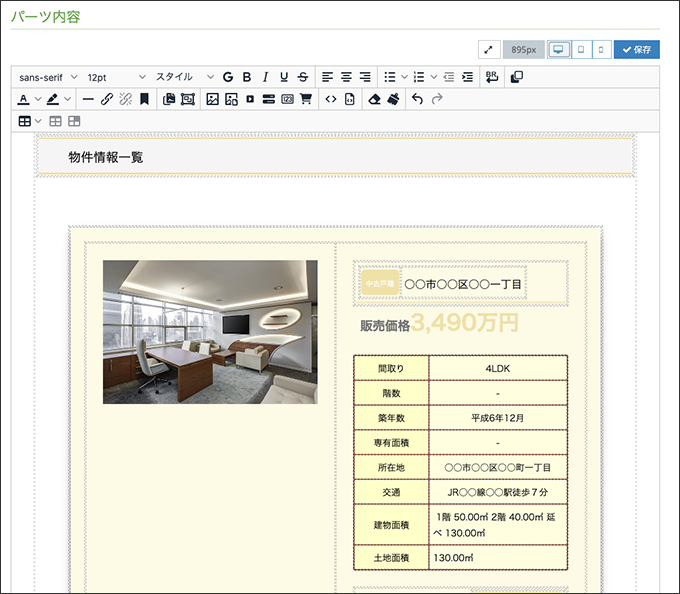
Task: Click the JR○○線○○駅徒歩7分 cell
Action: click(498, 492)
